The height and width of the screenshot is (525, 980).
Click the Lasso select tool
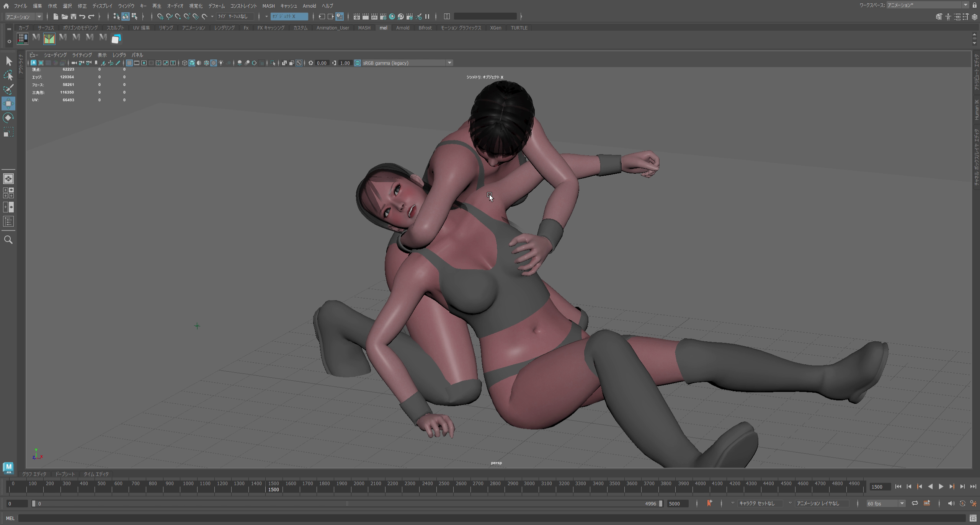[x=8, y=75]
